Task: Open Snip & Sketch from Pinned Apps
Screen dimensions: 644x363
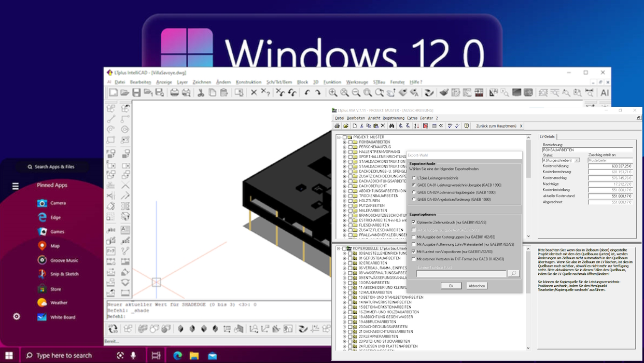Action: click(x=58, y=274)
